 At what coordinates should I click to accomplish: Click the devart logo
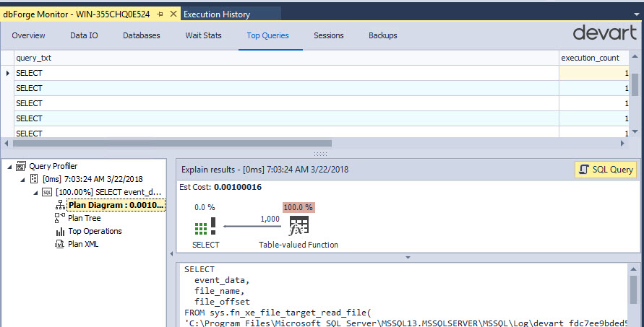pyautogui.click(x=604, y=33)
